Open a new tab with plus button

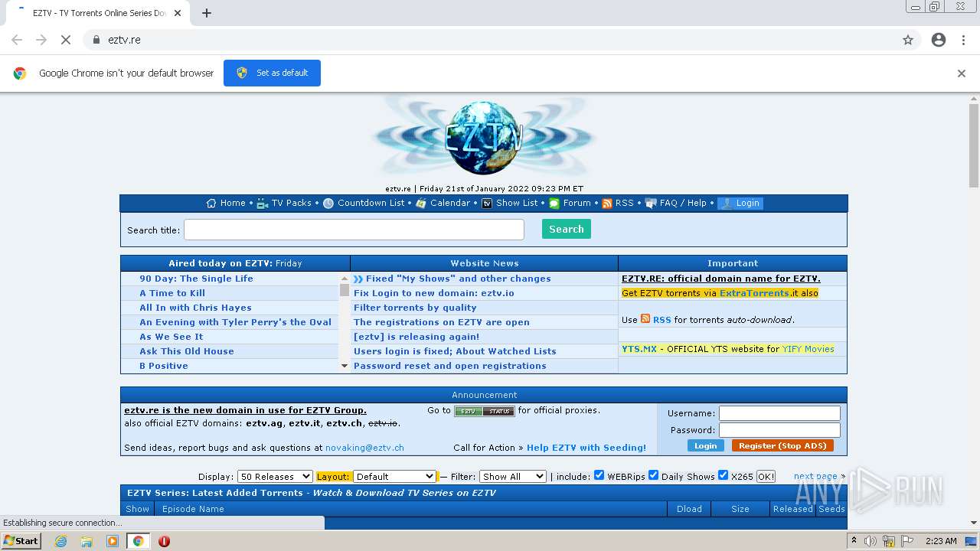pyautogui.click(x=207, y=13)
